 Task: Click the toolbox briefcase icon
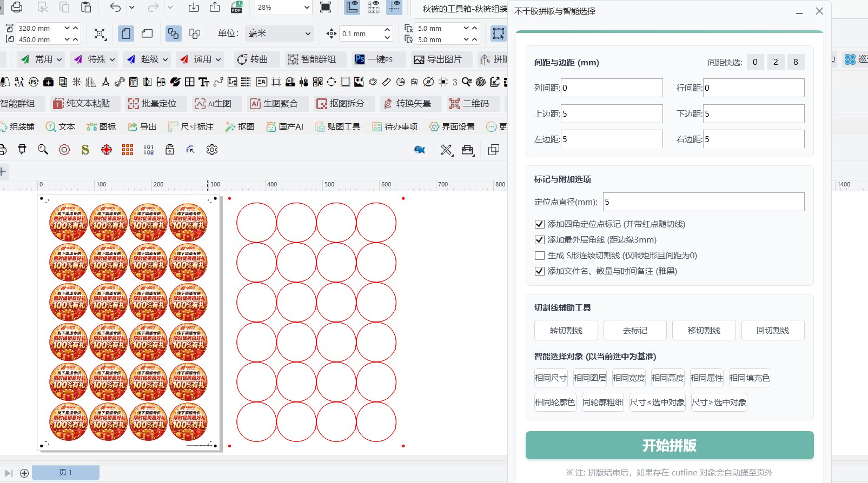[468, 150]
